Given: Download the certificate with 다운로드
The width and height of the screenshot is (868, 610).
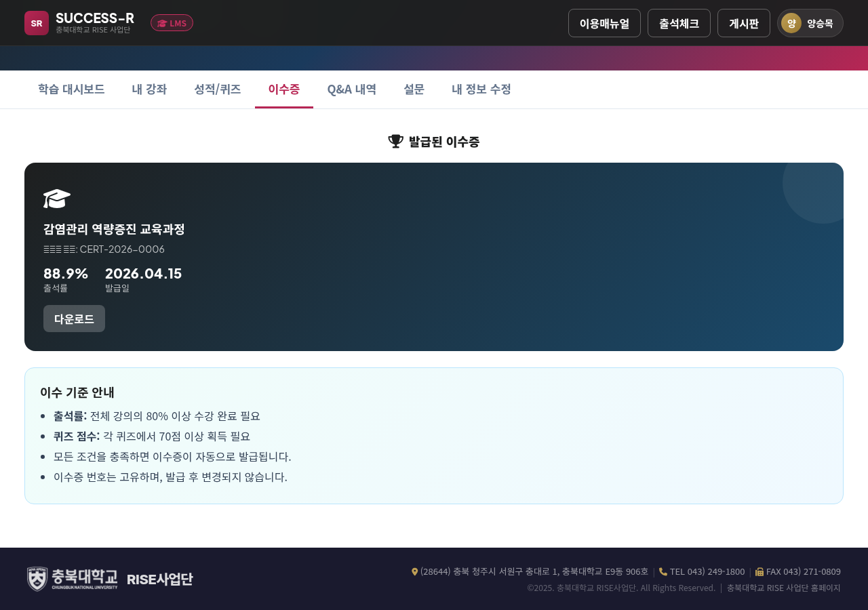Looking at the screenshot, I should tap(74, 319).
